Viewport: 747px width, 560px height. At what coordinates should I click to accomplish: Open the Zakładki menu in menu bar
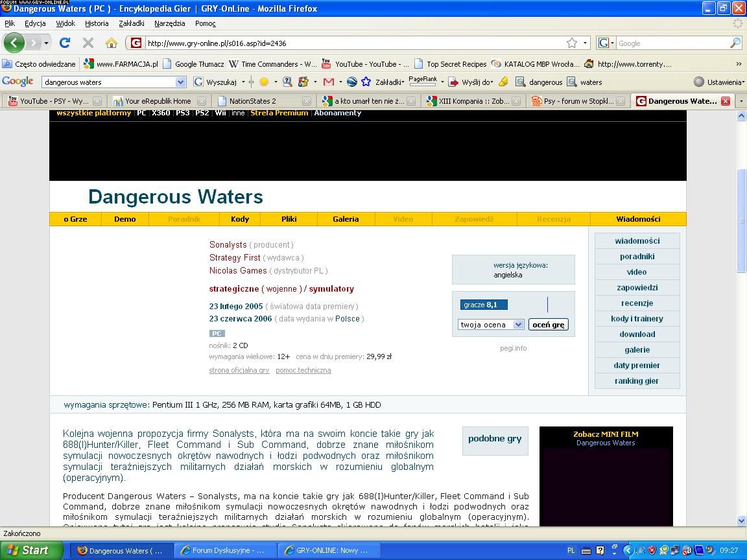131,23
